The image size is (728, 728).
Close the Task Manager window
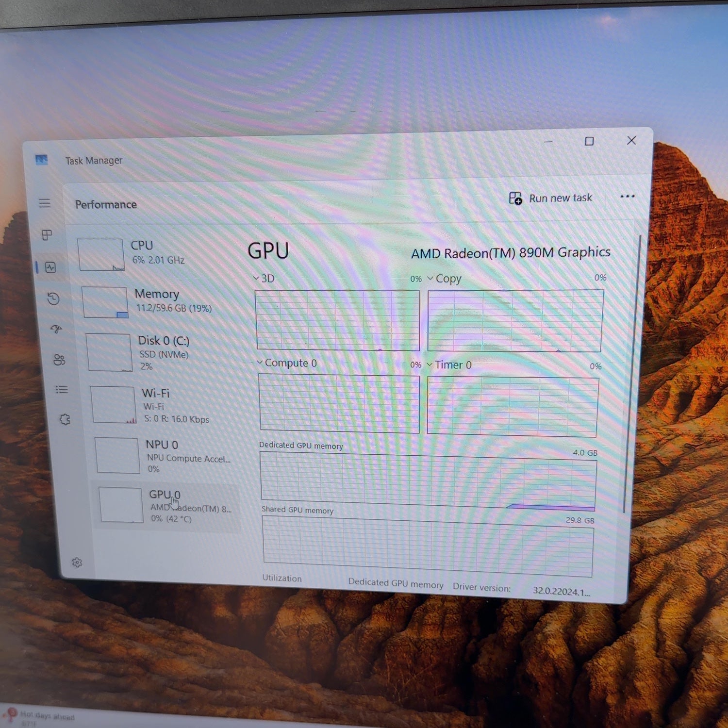point(631,140)
